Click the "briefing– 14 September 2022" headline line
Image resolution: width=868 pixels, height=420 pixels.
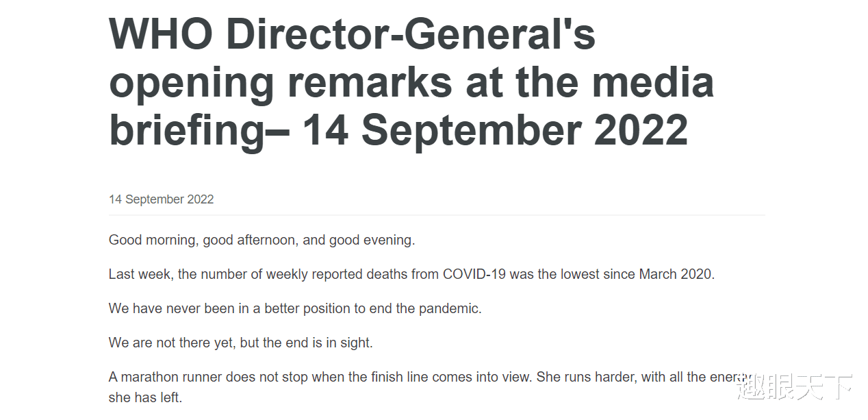(x=398, y=130)
